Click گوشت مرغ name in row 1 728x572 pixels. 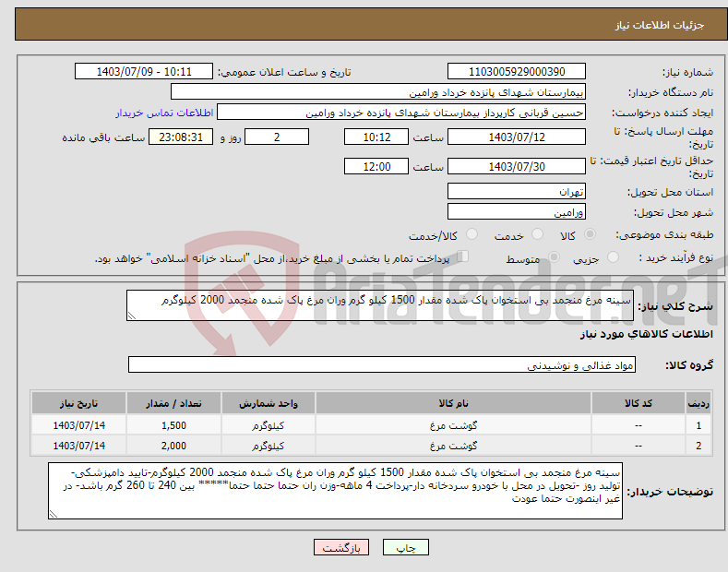pyautogui.click(x=453, y=425)
